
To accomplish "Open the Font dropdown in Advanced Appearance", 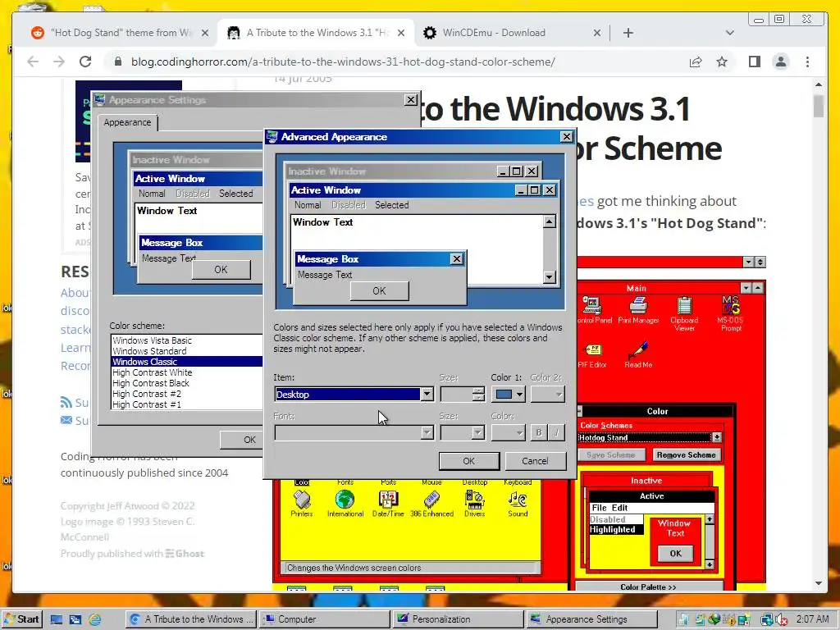I will point(354,432).
